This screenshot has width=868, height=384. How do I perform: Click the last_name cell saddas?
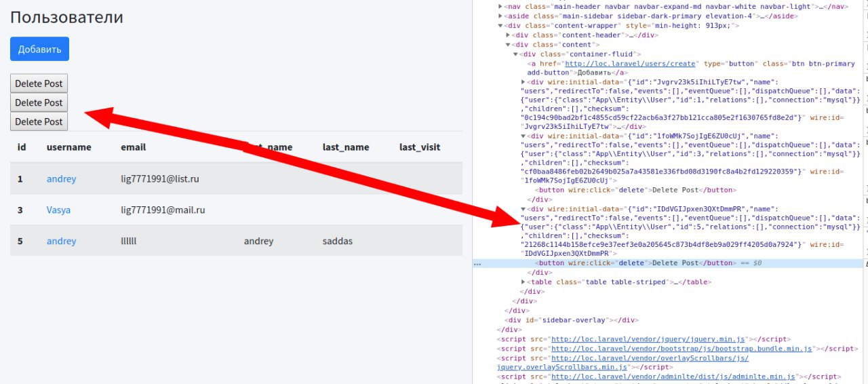pyautogui.click(x=338, y=241)
